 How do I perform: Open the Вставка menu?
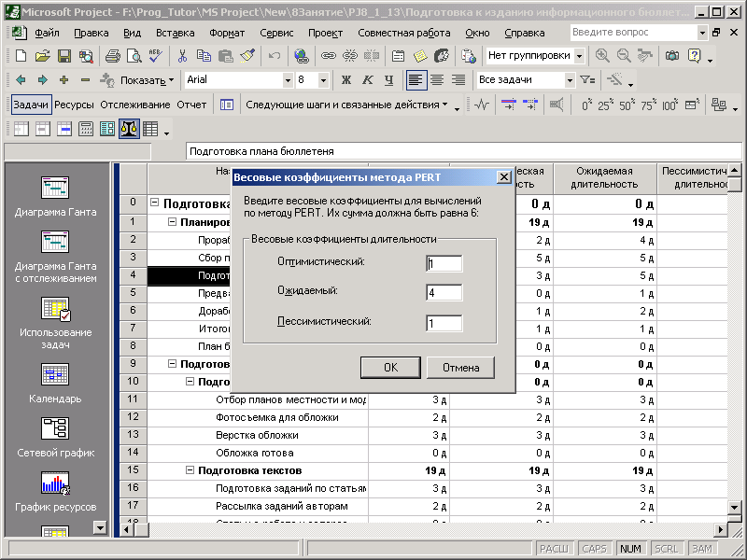coord(175,33)
